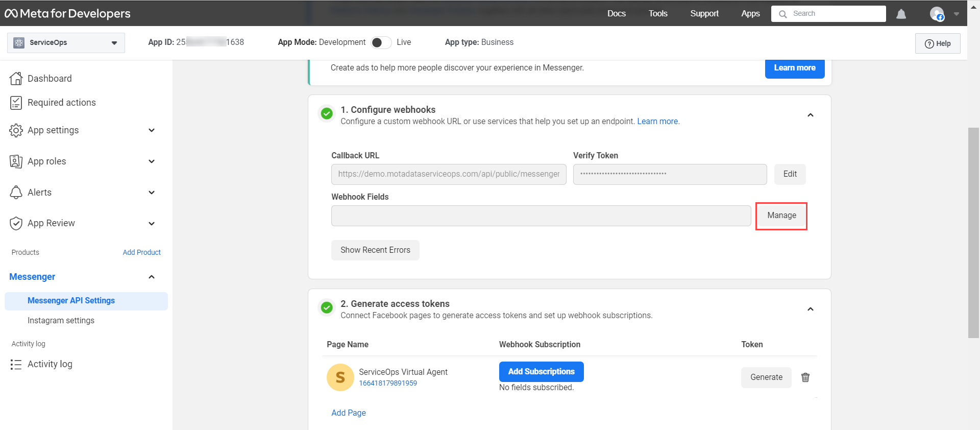Click the Meta for Developers logo
Screen dimensions: 980x430
68,13
